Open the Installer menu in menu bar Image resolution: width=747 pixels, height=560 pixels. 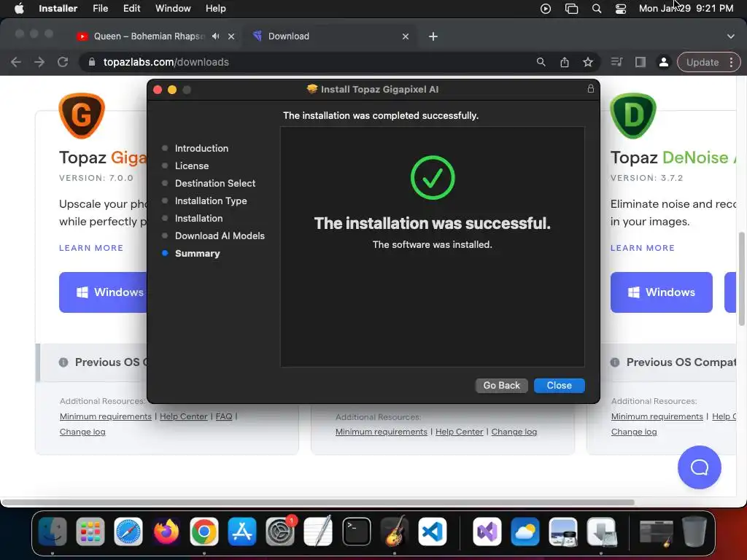coord(58,9)
